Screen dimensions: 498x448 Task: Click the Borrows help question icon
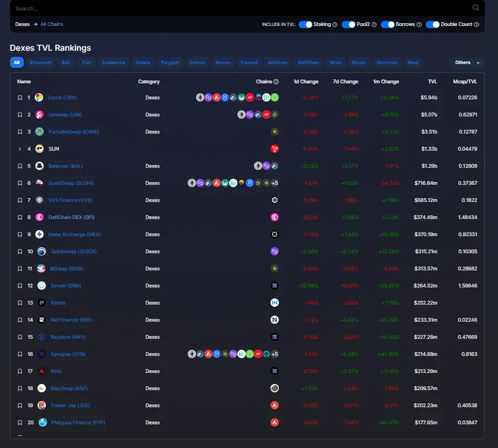(419, 24)
